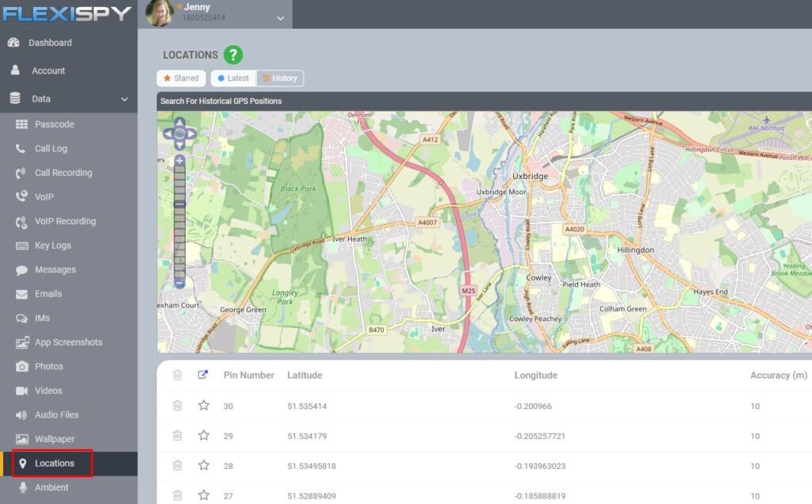Open Call Recording in the sidebar
Viewport: 812px width, 504px height.
(x=63, y=173)
